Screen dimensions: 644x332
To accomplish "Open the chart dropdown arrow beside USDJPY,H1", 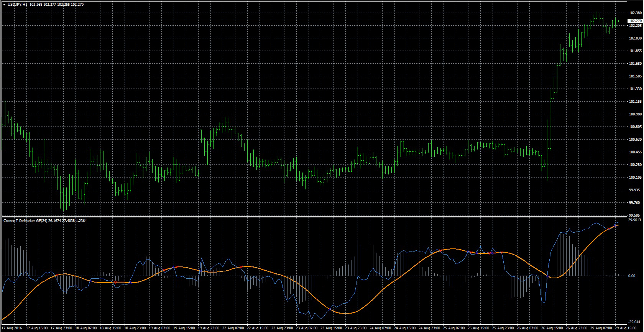I will [4, 5].
